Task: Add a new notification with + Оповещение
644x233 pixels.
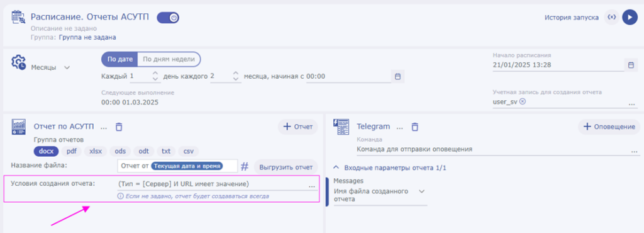Action: point(609,127)
